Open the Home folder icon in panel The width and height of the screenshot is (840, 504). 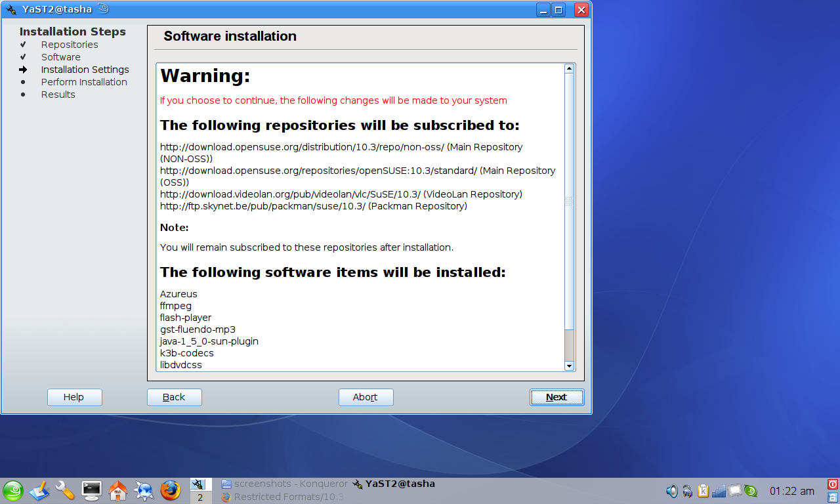click(x=117, y=490)
